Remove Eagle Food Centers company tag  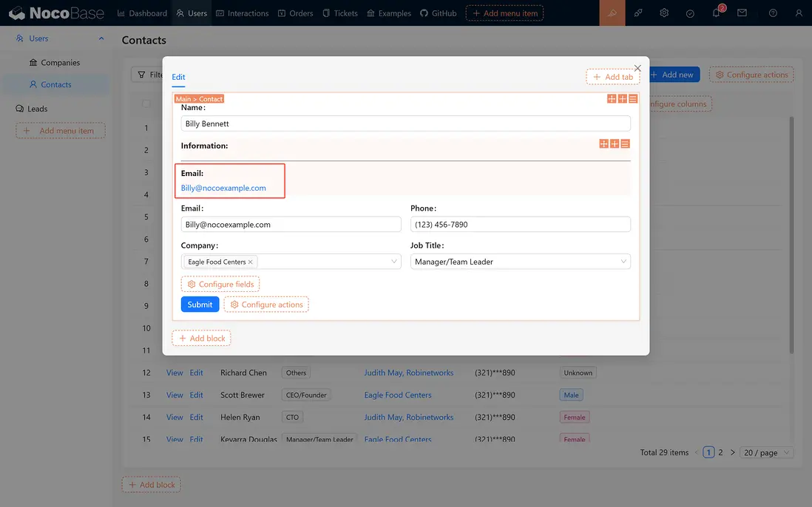click(250, 262)
